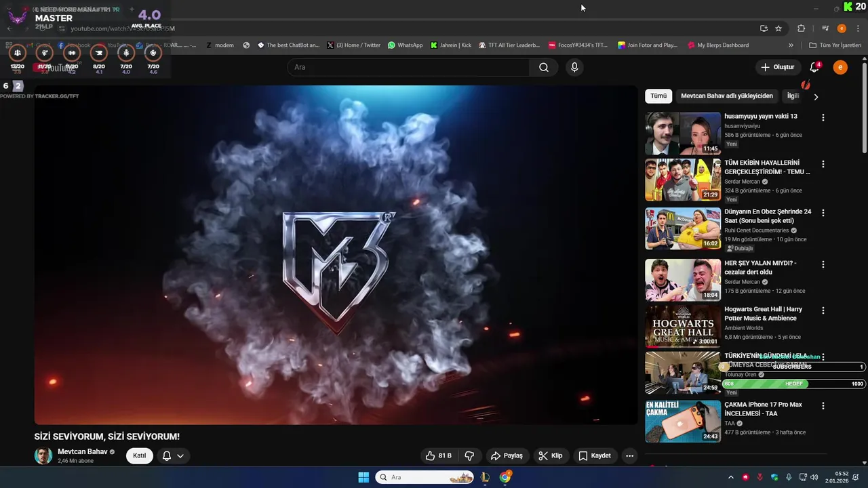The image size is (868, 488).
Task: Open TÜM EKİBİN HAYALLERİNİ video thumbnail
Action: 683,180
